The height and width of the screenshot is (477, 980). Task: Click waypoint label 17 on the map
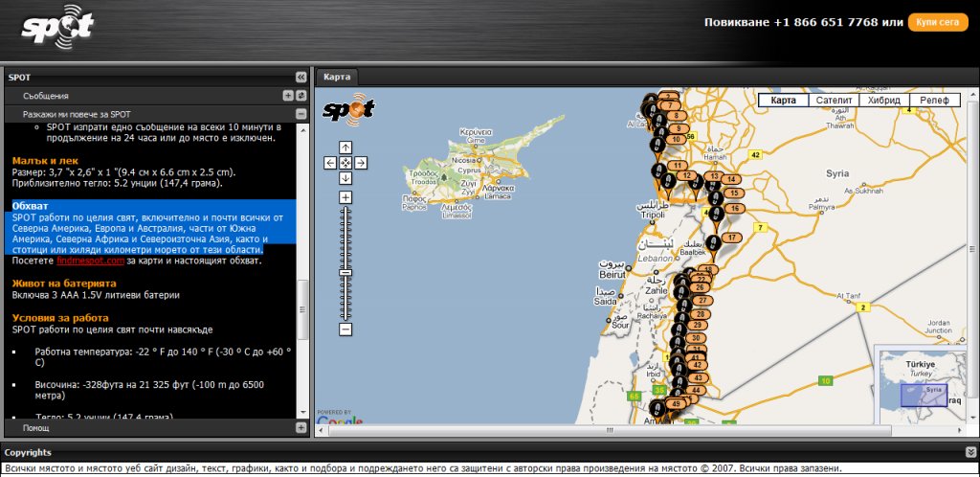[732, 238]
